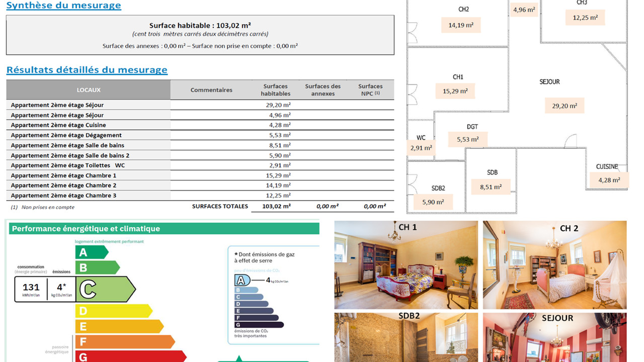Click the LOCAUX table header cell
This screenshot has width=644, height=362.
point(89,90)
